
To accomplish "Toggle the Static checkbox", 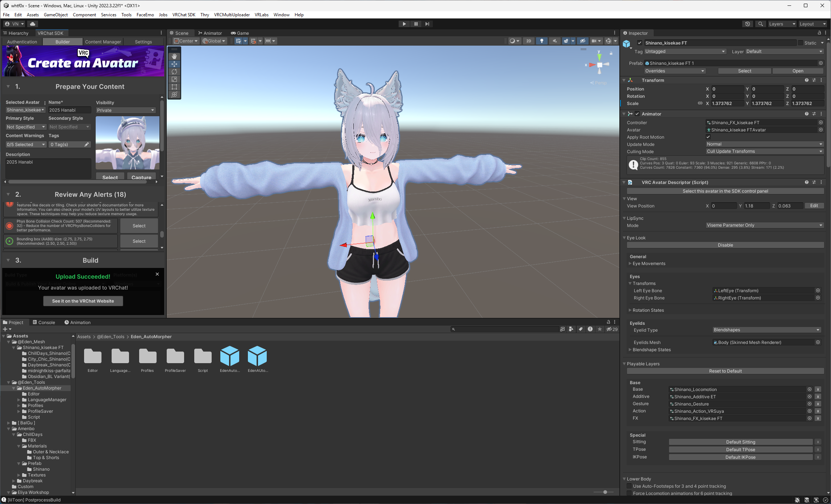I will pos(801,43).
